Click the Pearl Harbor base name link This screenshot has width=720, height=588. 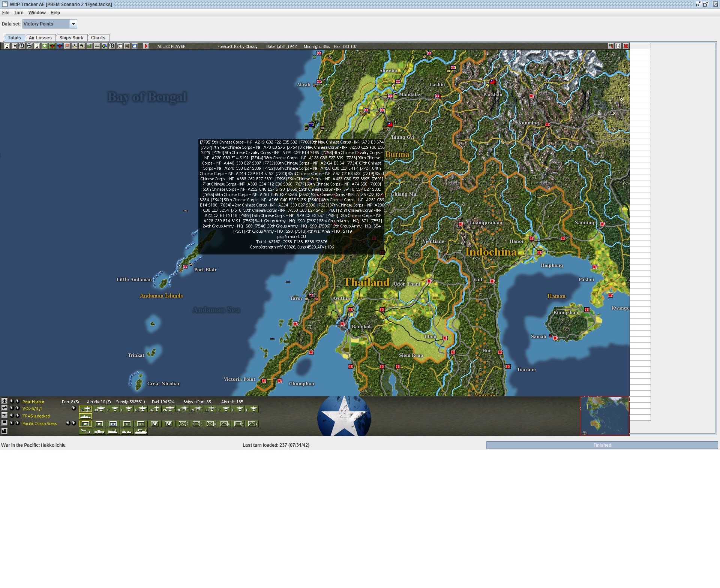(x=33, y=402)
